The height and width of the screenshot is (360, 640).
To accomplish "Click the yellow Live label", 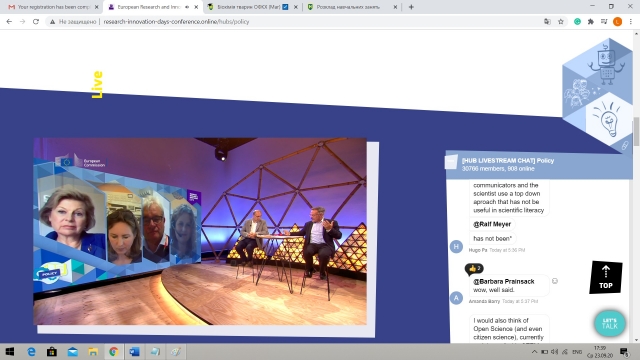I will pyautogui.click(x=97, y=85).
